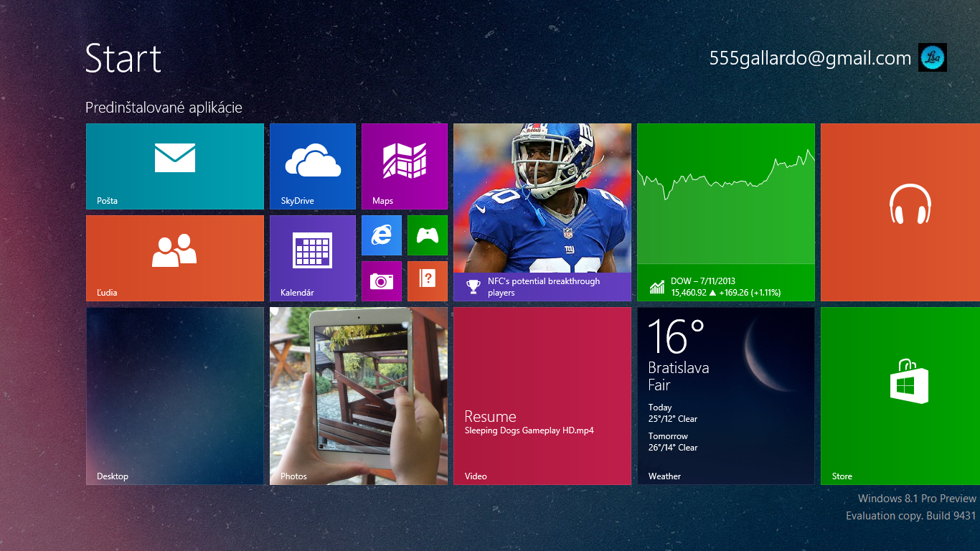Launch Internet Explorer small tile
Image resolution: width=980 pixels, height=551 pixels.
point(382,235)
